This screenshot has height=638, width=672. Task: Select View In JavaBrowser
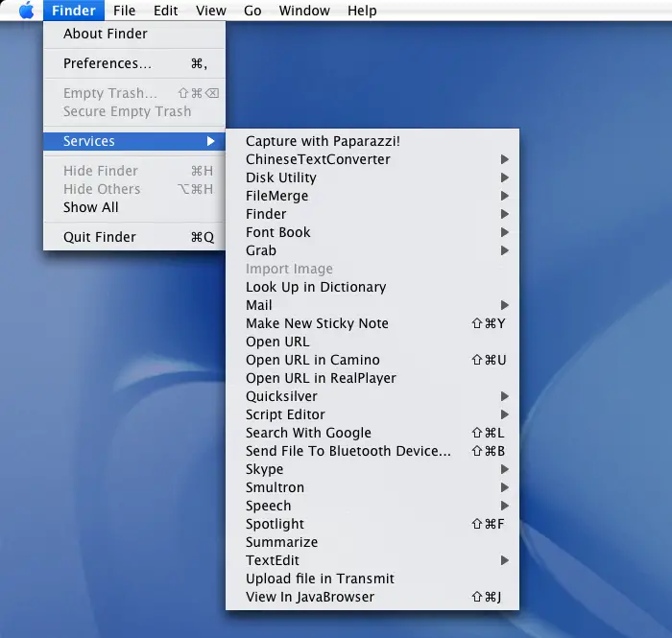372,597
